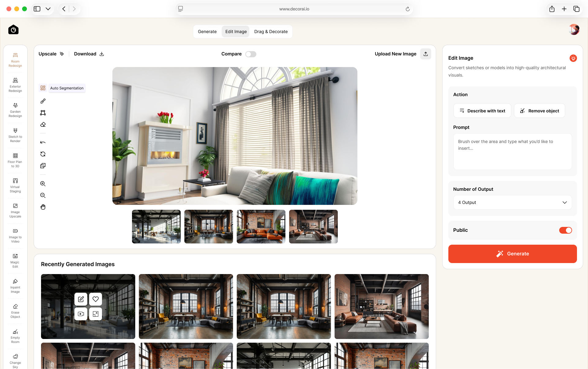Click the orange Generate button
The width and height of the screenshot is (588, 369).
tap(512, 254)
